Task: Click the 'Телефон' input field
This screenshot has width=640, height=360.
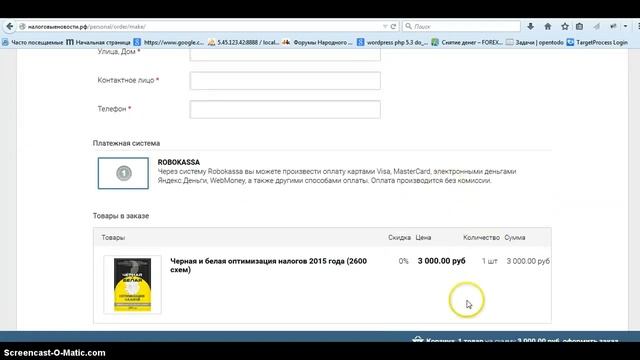Action: pyautogui.click(x=285, y=109)
